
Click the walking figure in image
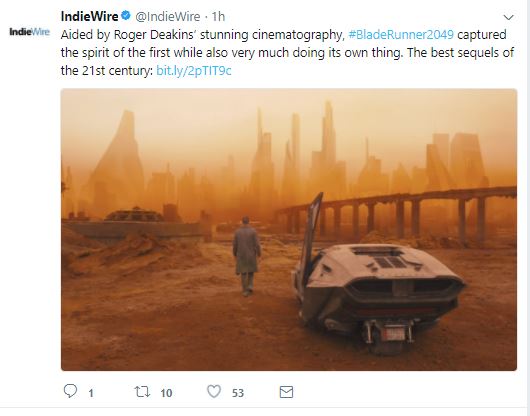(x=246, y=256)
